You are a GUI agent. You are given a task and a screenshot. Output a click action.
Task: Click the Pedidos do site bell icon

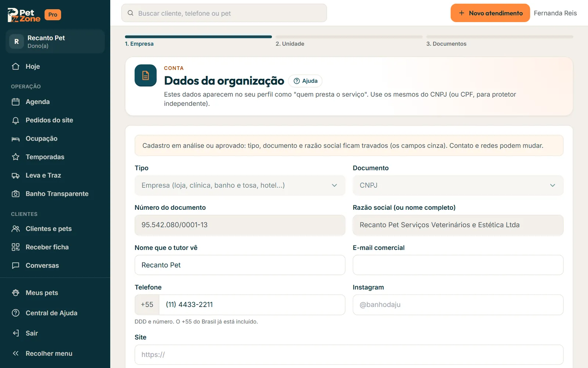15,120
